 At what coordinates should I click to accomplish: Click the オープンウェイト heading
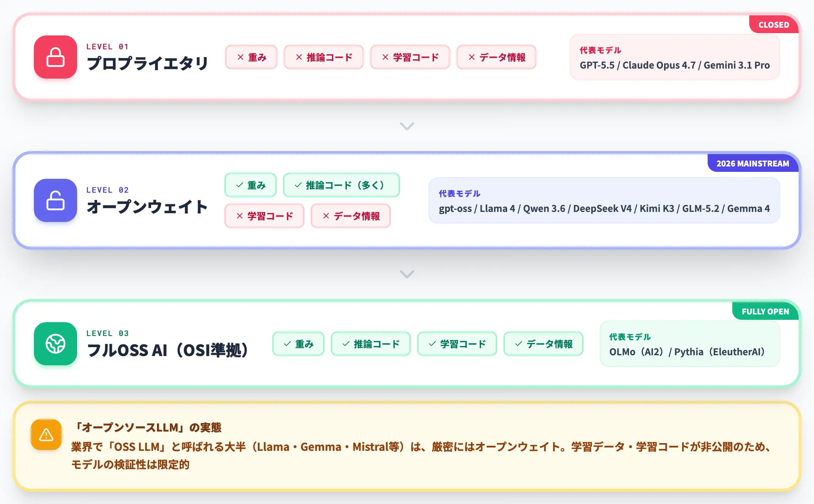point(147,207)
